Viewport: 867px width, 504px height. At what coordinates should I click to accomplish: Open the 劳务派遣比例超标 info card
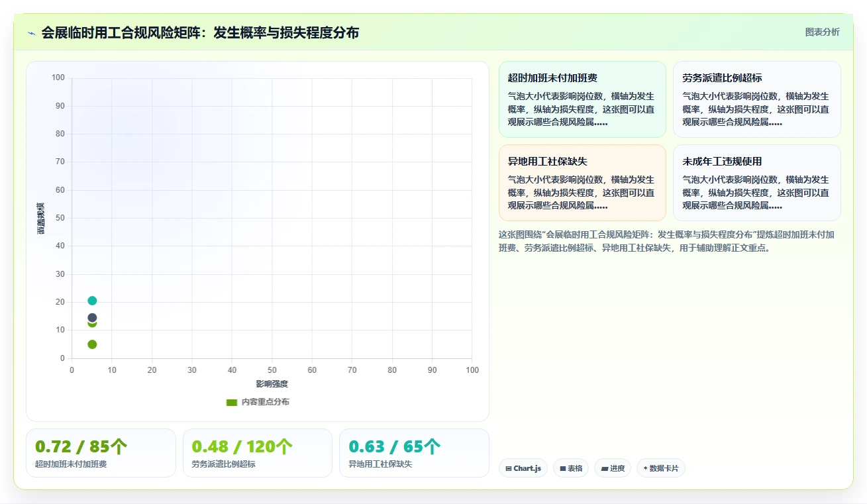(x=757, y=99)
